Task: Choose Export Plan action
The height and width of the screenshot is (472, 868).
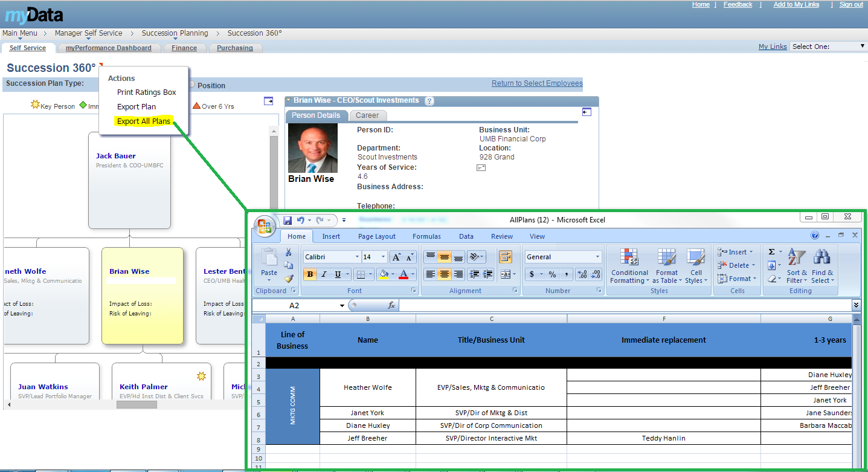Action: 137,107
